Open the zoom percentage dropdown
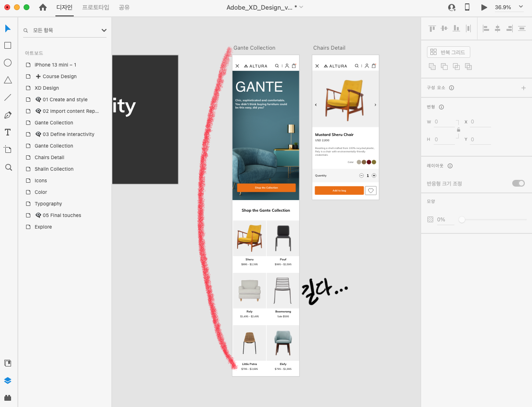Screen dimensions: 532x407 tap(521, 7)
